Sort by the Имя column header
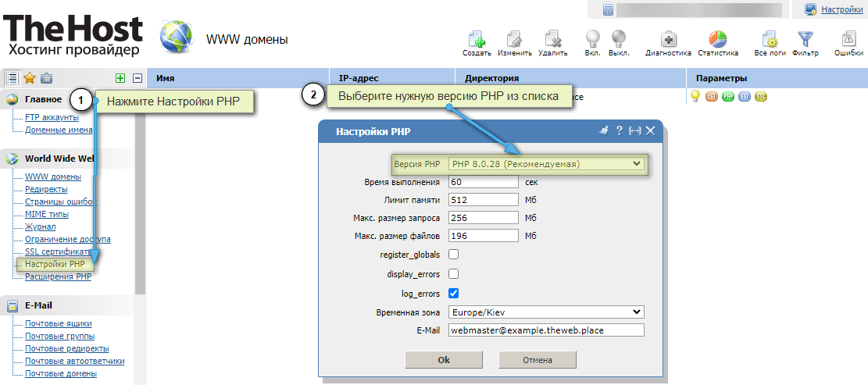Image resolution: width=868 pixels, height=385 pixels. coord(238,78)
